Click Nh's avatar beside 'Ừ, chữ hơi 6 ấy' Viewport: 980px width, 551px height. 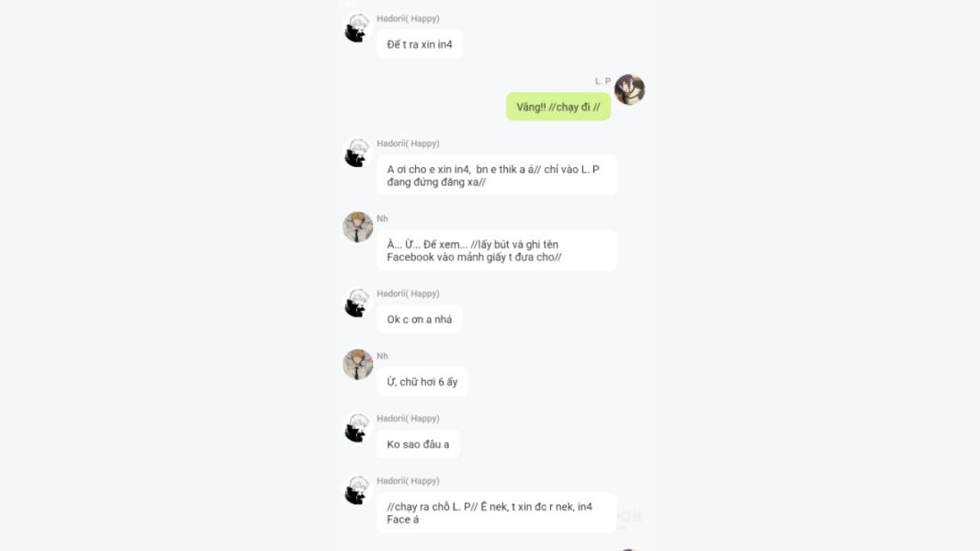(x=357, y=365)
